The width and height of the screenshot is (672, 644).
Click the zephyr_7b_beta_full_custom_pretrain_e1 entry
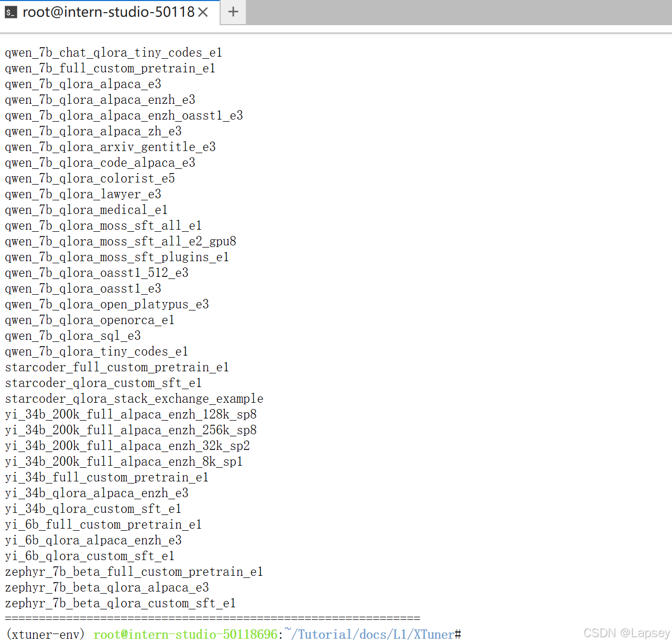tap(134, 572)
